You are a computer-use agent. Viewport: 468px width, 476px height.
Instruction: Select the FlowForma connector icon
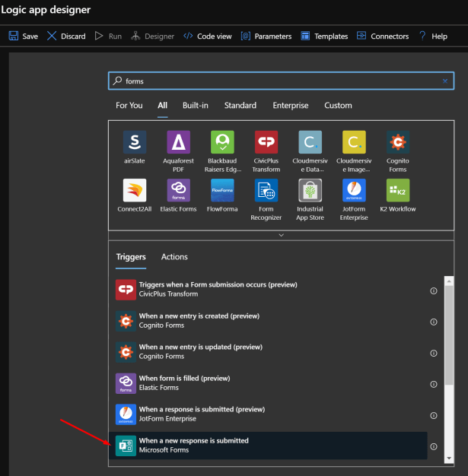click(222, 190)
